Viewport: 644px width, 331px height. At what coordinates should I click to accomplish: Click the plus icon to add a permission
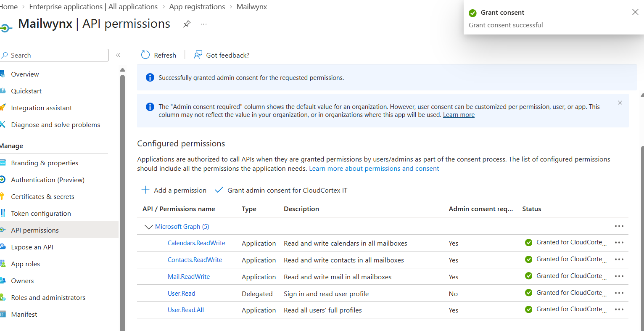[x=145, y=190]
